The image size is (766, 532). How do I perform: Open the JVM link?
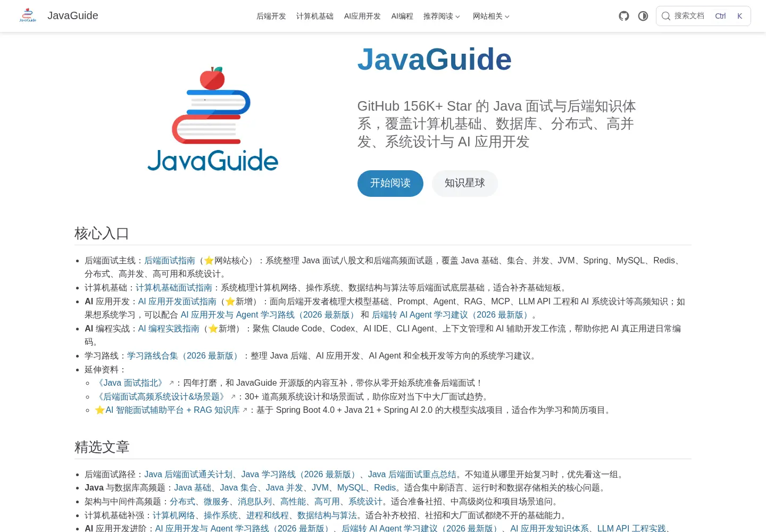[320, 488]
